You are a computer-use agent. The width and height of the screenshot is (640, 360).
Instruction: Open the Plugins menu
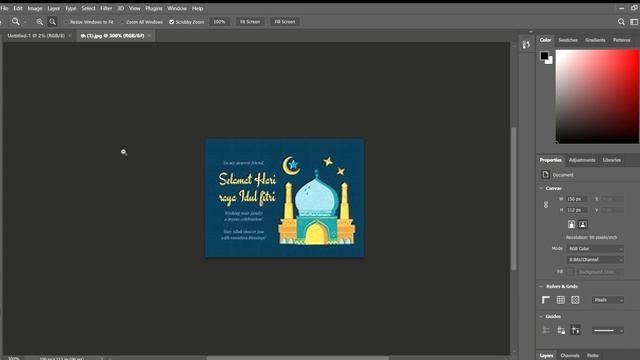153,8
